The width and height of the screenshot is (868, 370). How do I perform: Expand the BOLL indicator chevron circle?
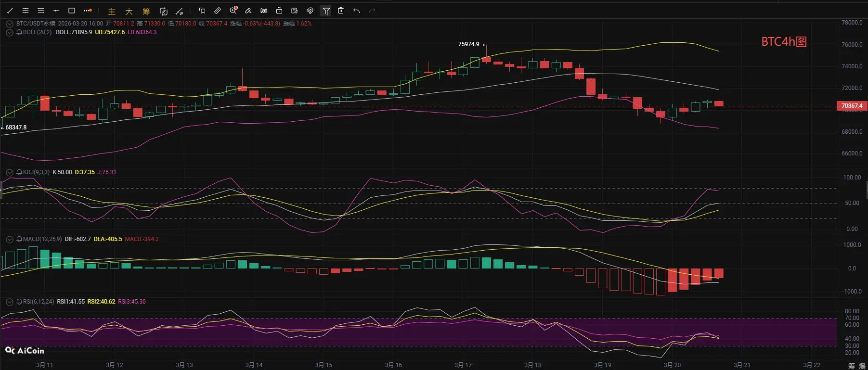pyautogui.click(x=9, y=32)
